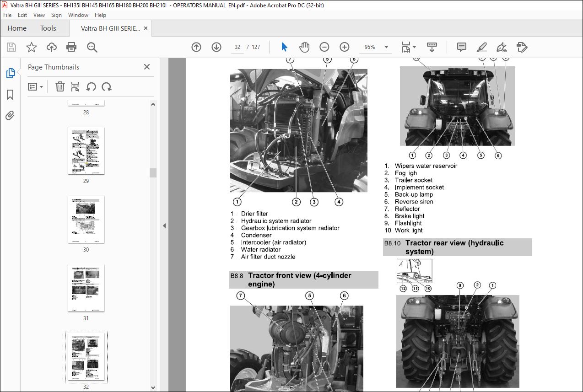Open thumbnail options dropdown menu
Screen dimensions: 583x392
(36, 86)
